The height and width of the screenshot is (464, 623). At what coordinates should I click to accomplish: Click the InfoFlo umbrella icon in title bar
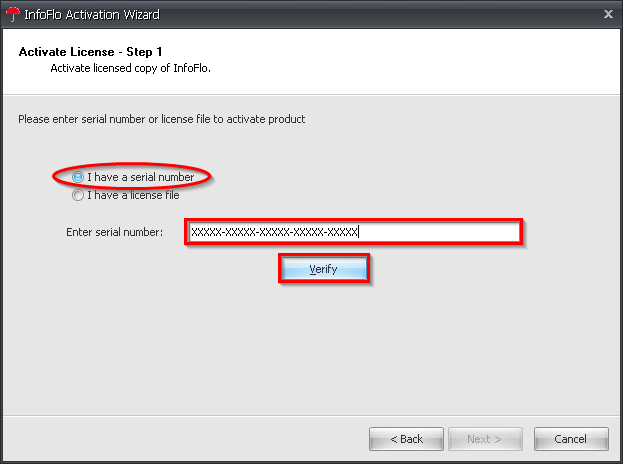click(13, 15)
